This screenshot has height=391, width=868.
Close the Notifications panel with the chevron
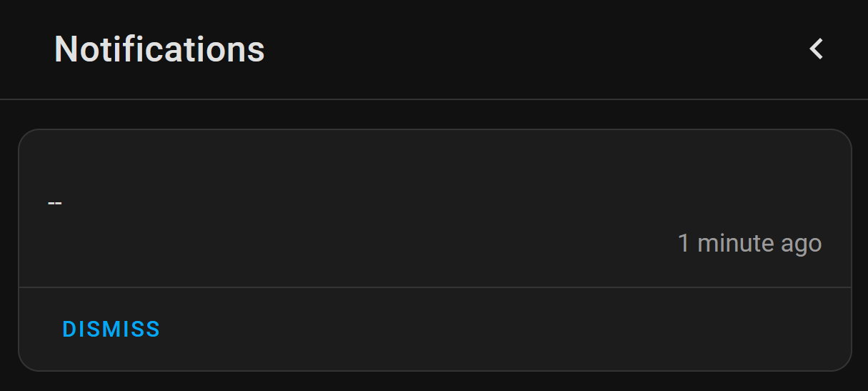pos(817,49)
